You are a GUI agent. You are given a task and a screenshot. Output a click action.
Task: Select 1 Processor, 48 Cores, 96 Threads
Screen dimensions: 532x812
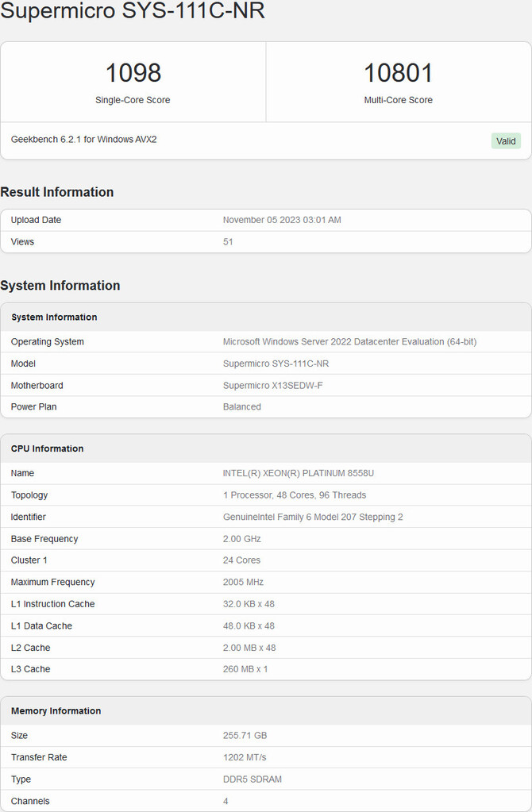click(295, 495)
